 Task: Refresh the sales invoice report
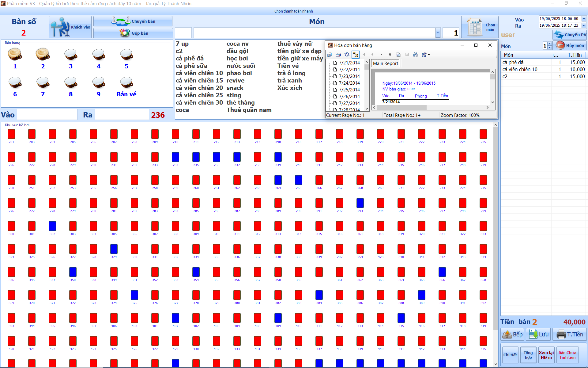(x=347, y=55)
